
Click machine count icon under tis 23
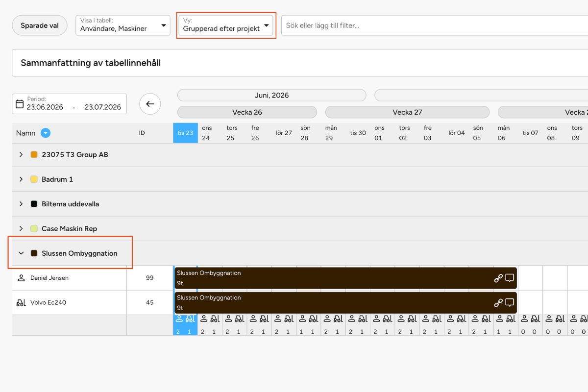(x=191, y=318)
